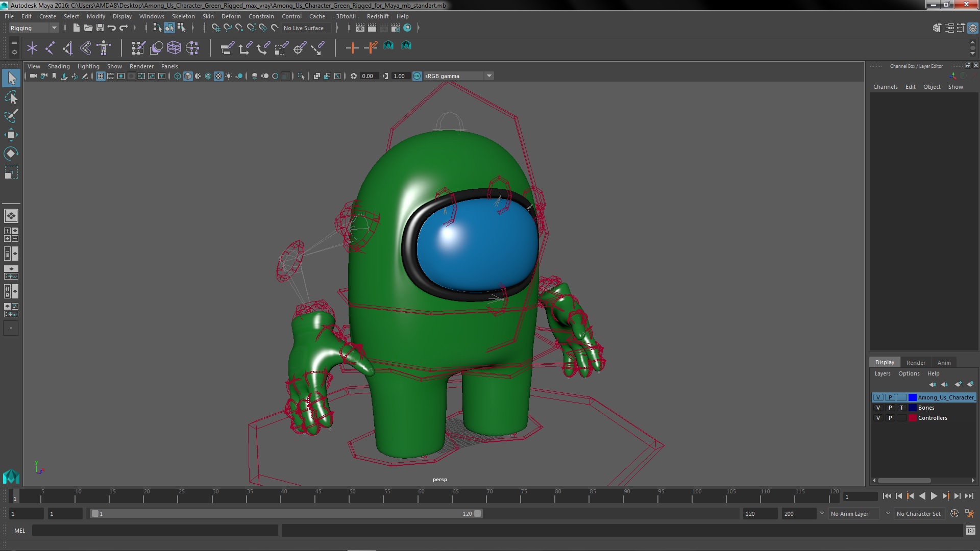
Task: Click the Create Locator star icon on the shelf
Action: coord(32,48)
